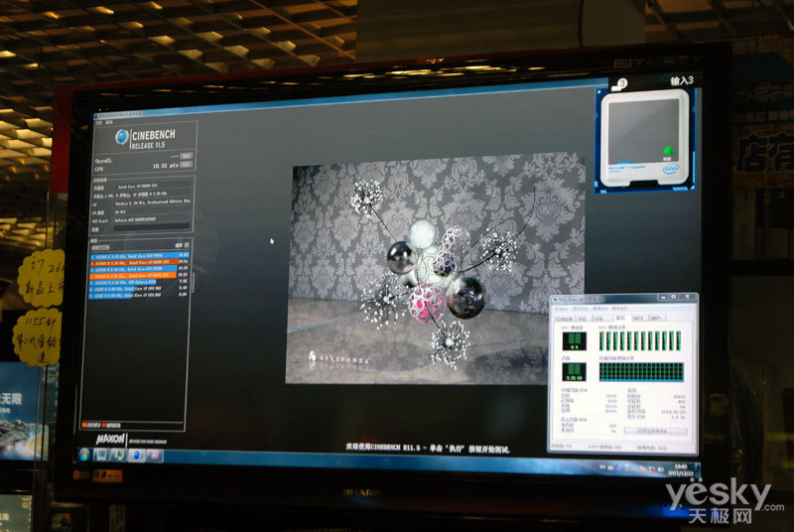The image size is (794, 532).
Task: Switch to Users tab in Task Manager
Action: (657, 319)
